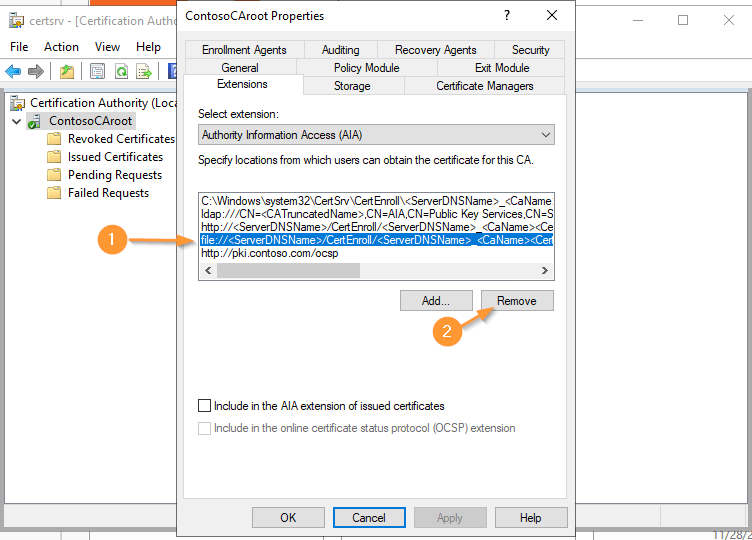752x540 pixels.
Task: Click the certsrv title bar icon
Action: 16,21
